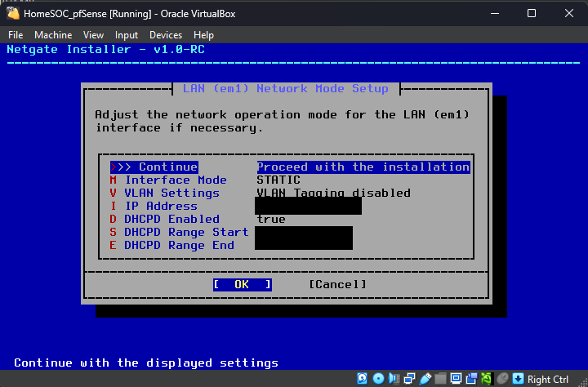Viewport: 588px width, 387px height.
Task: Open the Help menu
Action: click(x=203, y=35)
